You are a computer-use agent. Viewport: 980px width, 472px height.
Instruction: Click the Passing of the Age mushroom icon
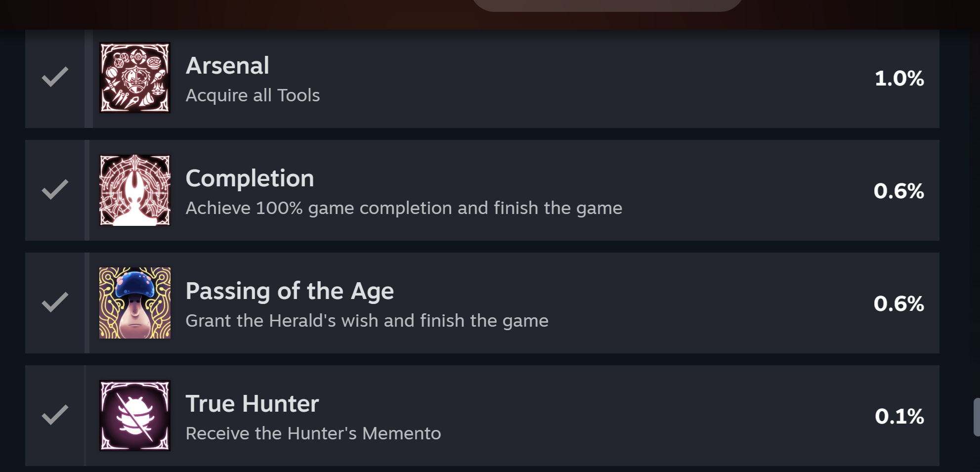point(135,303)
